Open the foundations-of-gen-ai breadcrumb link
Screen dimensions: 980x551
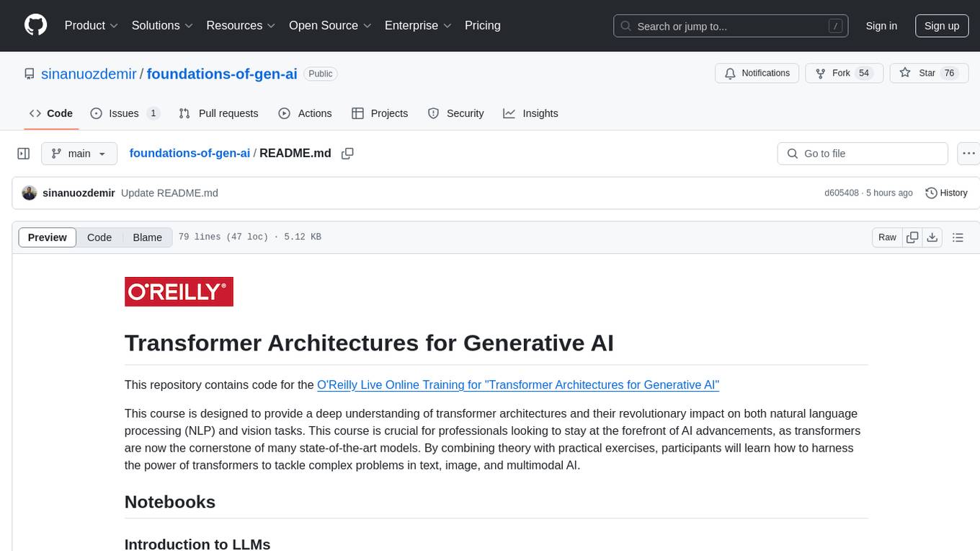(190, 153)
